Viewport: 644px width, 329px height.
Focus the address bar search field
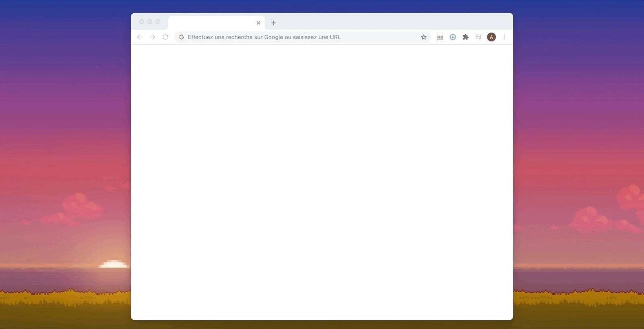coord(302,37)
